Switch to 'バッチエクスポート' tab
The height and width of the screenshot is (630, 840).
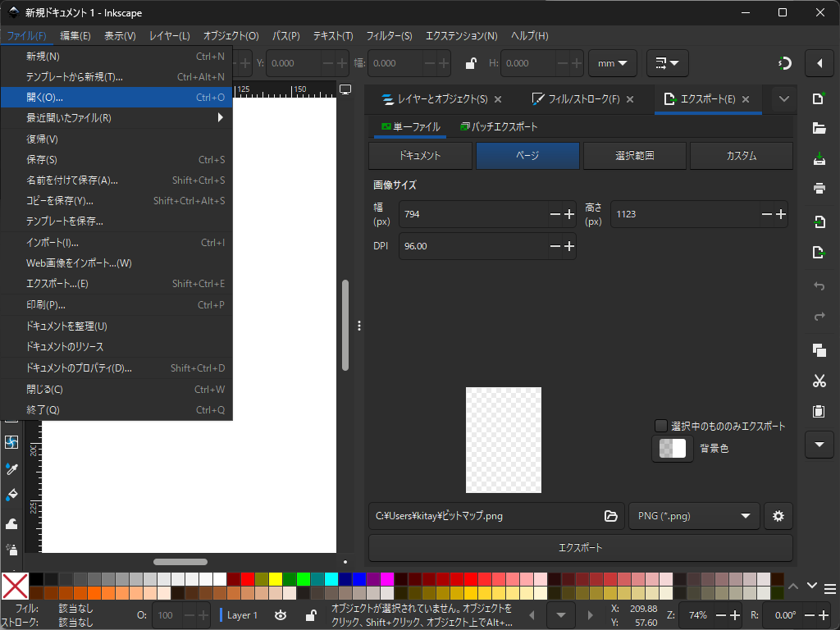point(499,127)
